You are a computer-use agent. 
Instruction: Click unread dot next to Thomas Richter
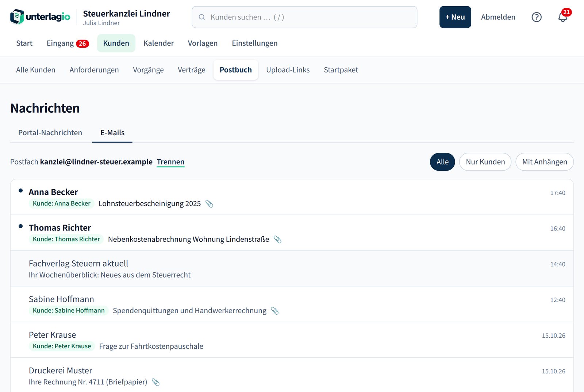pos(21,226)
